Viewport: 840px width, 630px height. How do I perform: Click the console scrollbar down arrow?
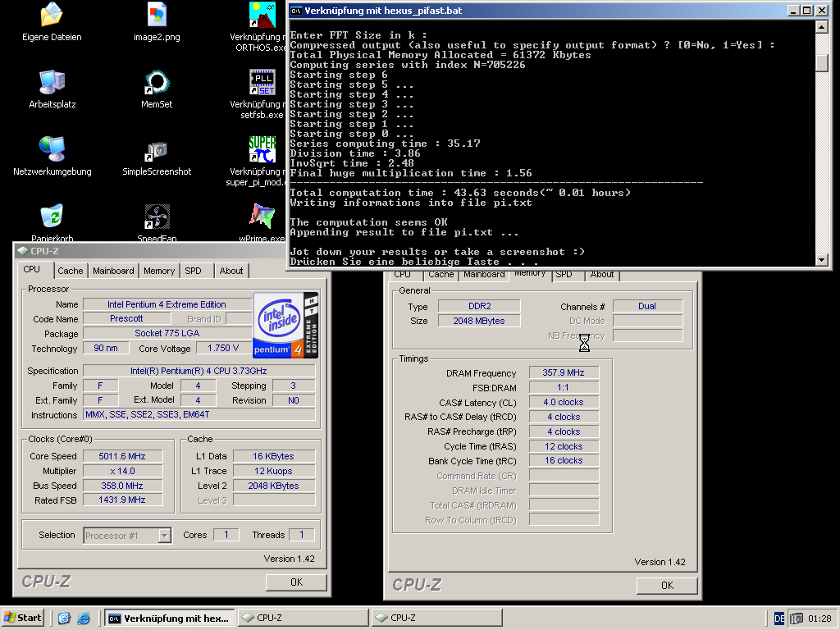click(822, 260)
